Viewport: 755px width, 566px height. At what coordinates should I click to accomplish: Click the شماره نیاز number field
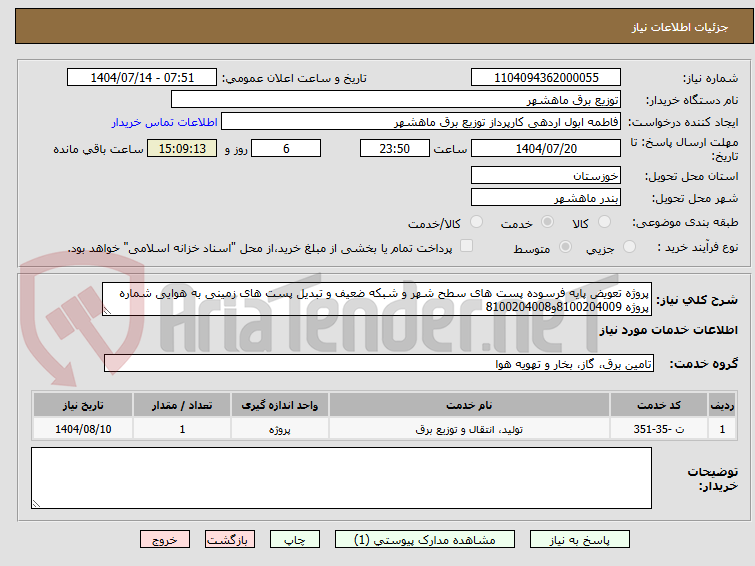click(x=546, y=78)
